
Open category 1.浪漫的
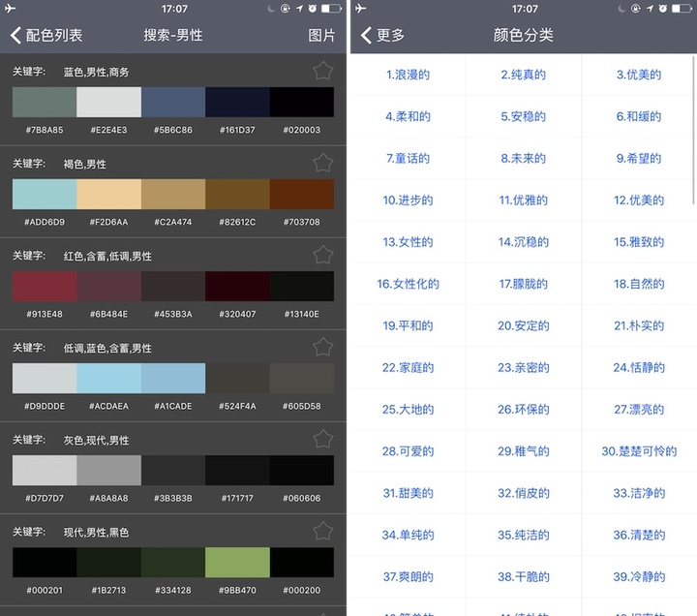(408, 75)
